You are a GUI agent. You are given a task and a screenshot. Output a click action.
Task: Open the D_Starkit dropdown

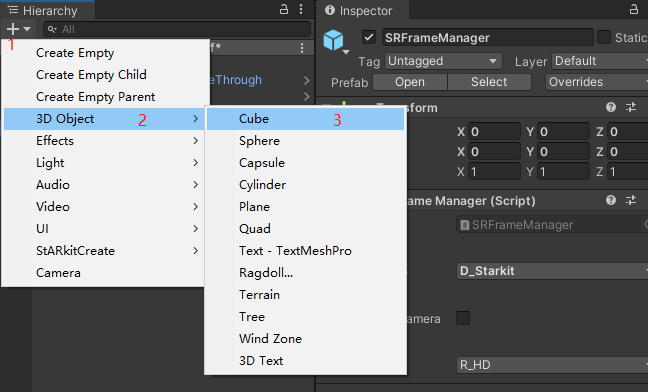coord(552,271)
